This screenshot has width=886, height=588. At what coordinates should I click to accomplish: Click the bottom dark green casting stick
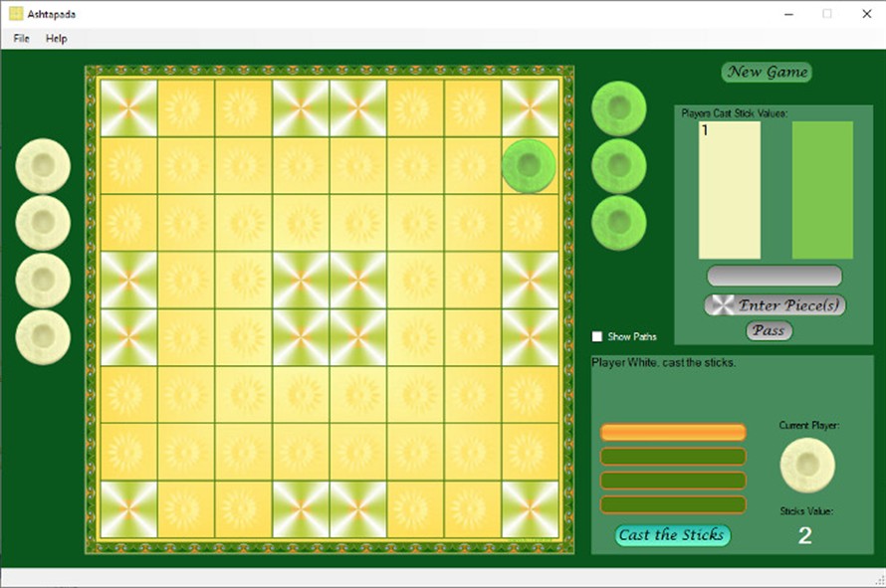tap(673, 505)
